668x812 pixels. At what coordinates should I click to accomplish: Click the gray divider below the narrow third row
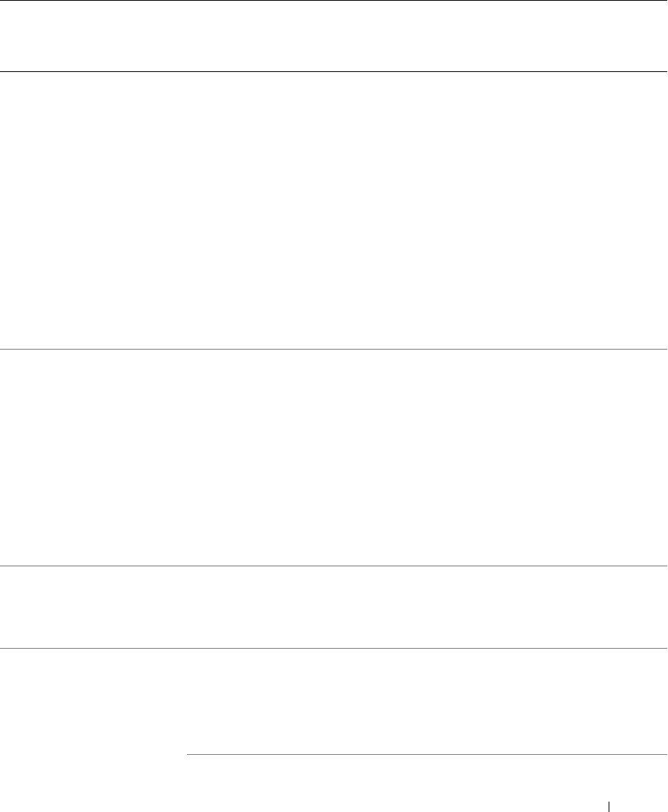pyautogui.click(x=334, y=648)
